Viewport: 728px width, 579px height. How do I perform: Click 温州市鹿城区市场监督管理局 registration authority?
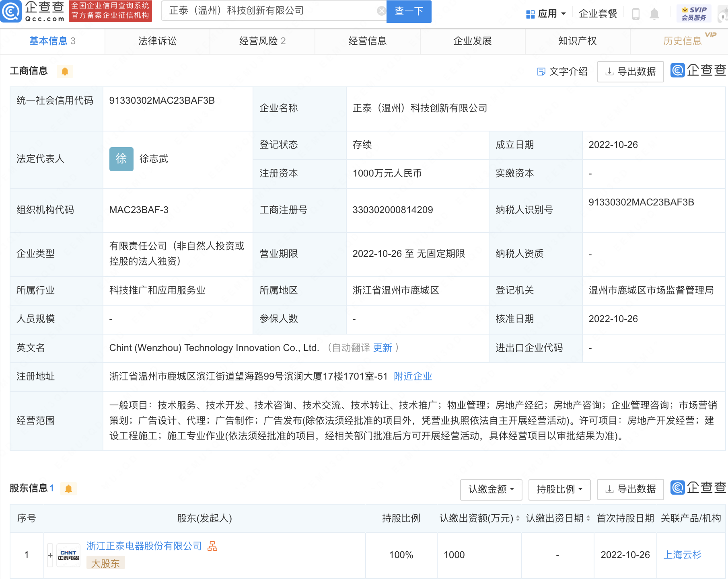(x=651, y=290)
